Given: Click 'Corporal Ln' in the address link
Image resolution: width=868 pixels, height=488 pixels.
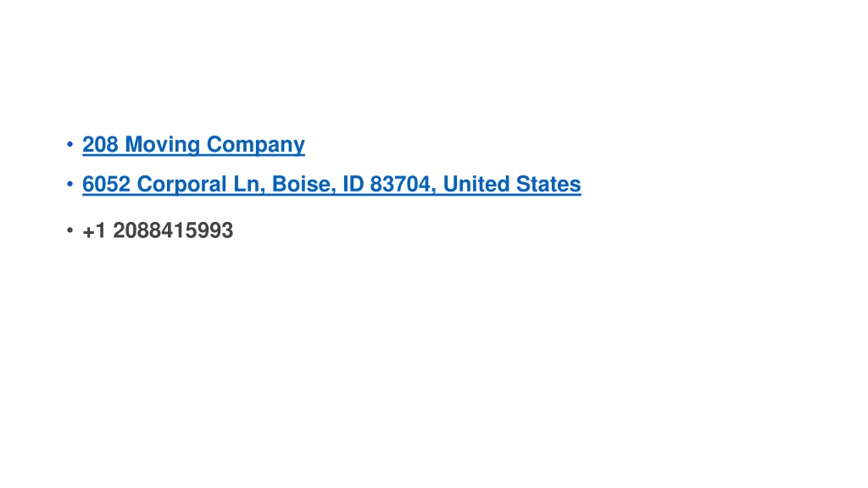Looking at the screenshot, I should tap(201, 184).
